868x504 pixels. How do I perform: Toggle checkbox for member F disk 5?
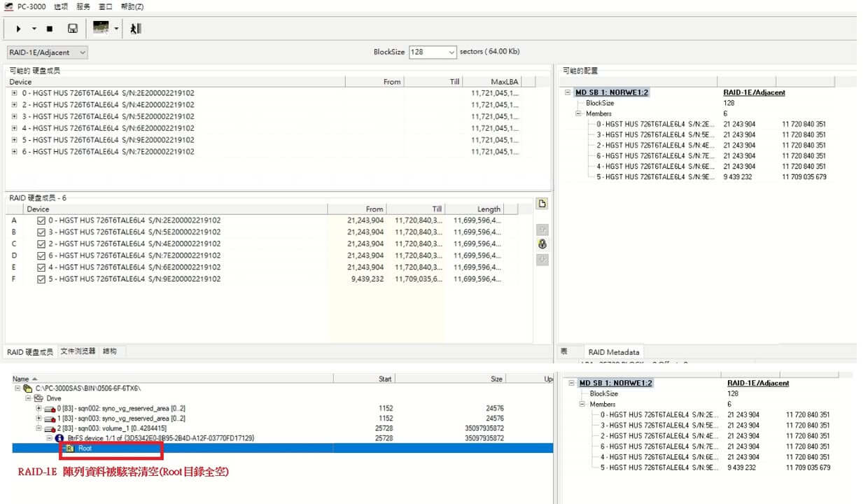pyautogui.click(x=41, y=279)
